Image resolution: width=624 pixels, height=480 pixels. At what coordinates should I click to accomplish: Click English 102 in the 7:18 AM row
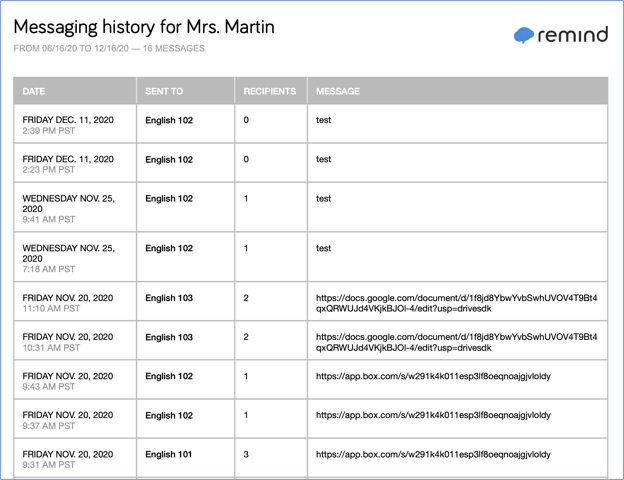coord(169,248)
